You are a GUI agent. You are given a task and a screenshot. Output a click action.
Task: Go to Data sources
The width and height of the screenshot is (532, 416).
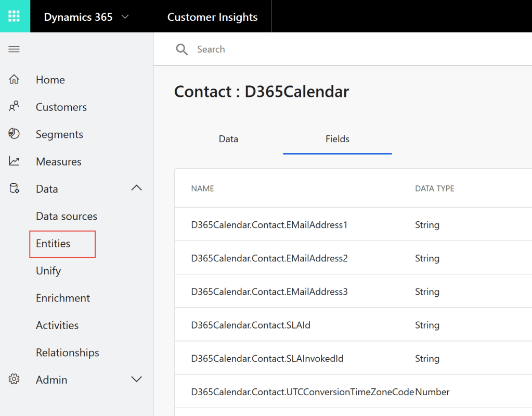pyautogui.click(x=67, y=216)
